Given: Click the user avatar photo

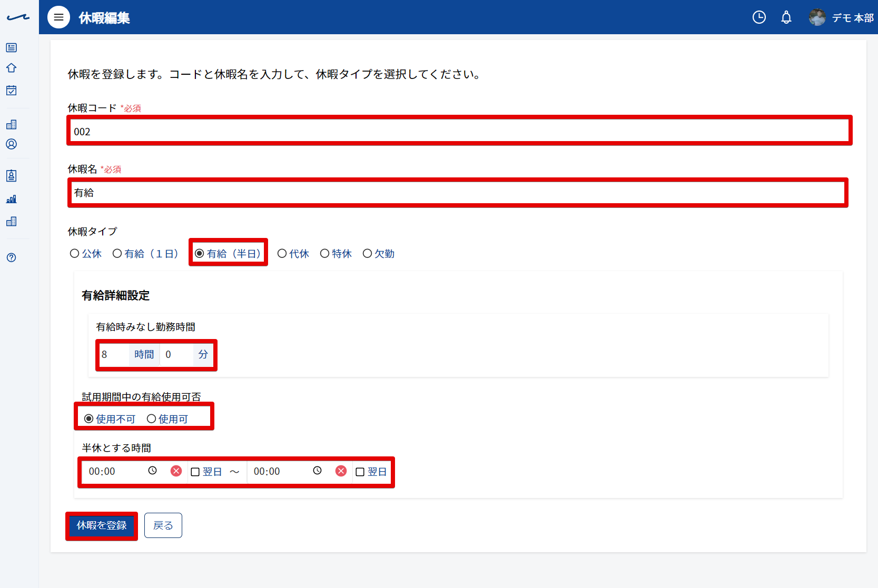Looking at the screenshot, I should click(817, 17).
